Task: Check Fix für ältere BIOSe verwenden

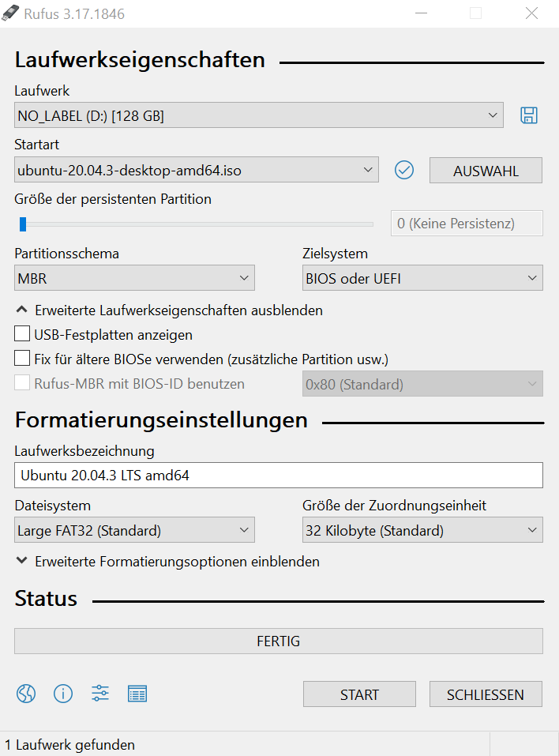Action: [x=22, y=358]
